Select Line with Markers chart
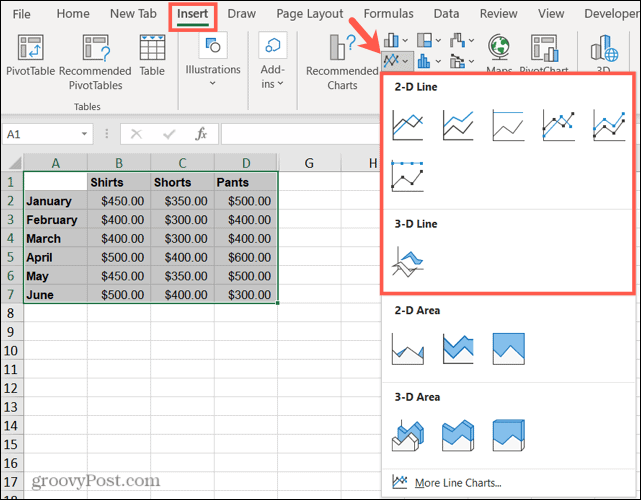Image resolution: width=641 pixels, height=500 pixels. pos(558,125)
